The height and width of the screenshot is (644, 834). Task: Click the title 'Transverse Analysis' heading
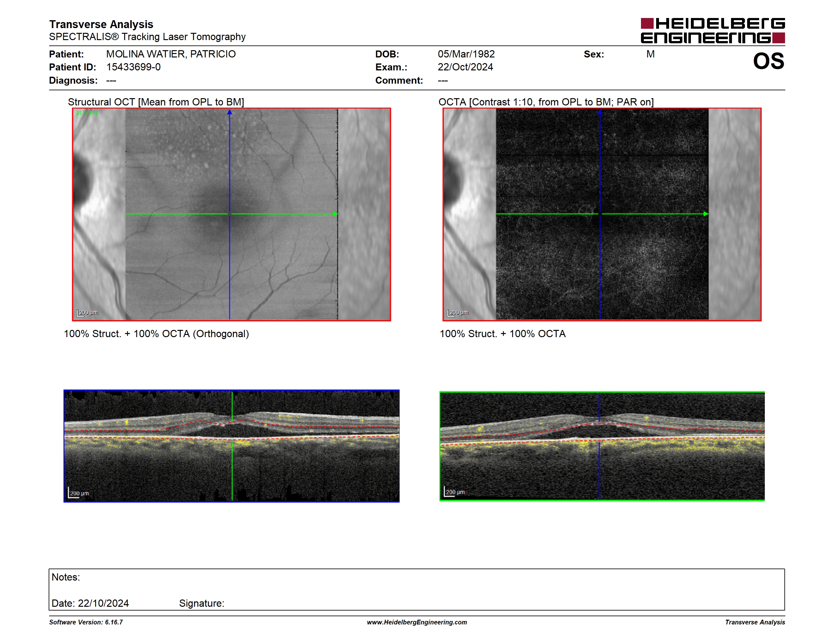101,24
